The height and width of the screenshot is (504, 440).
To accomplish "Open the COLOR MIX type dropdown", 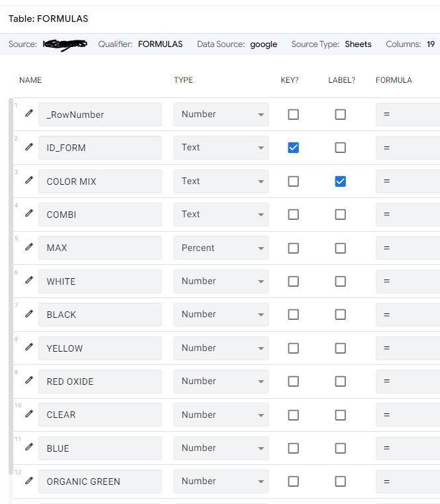I will click(221, 181).
